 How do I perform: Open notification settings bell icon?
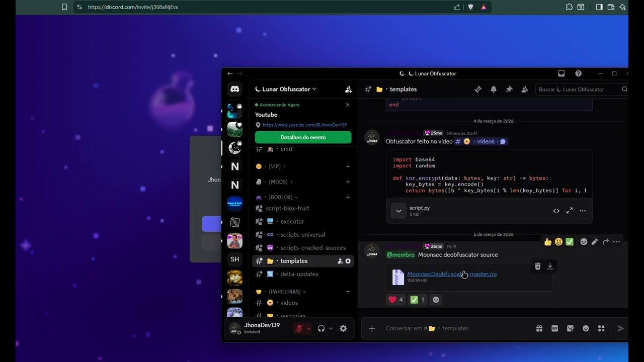click(494, 89)
